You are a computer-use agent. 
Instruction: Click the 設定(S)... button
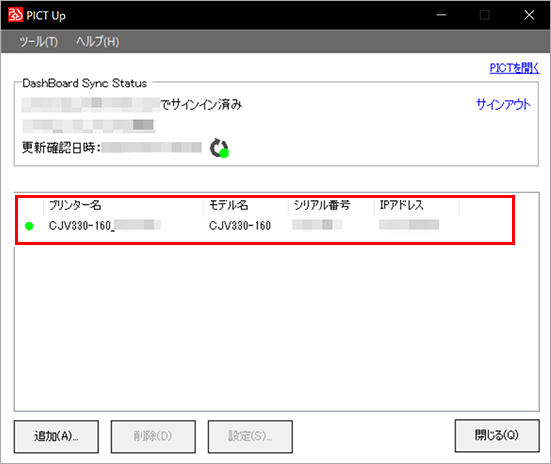250,436
